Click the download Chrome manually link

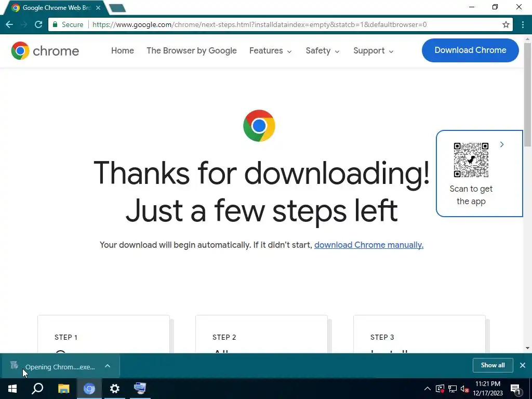(x=369, y=245)
